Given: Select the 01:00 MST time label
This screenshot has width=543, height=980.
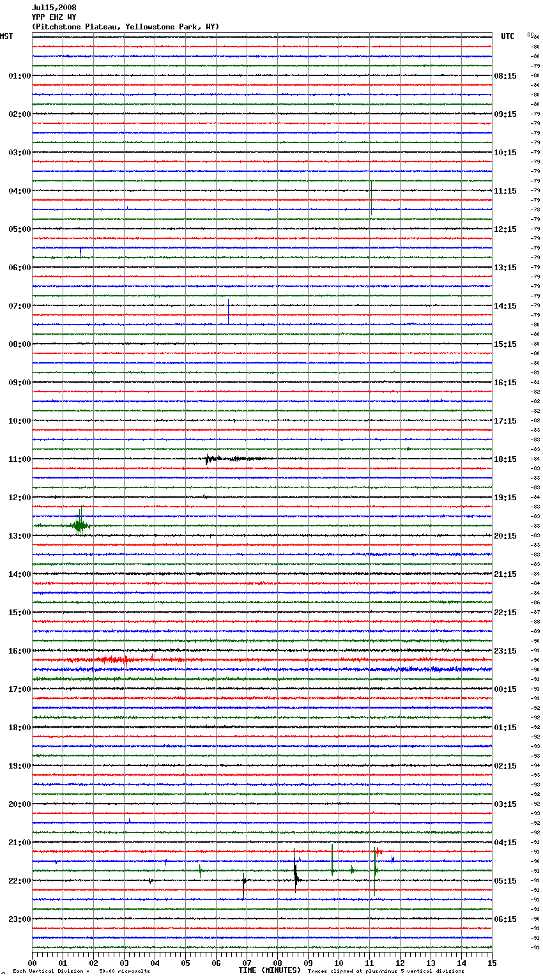Looking at the screenshot, I should pos(20,76).
